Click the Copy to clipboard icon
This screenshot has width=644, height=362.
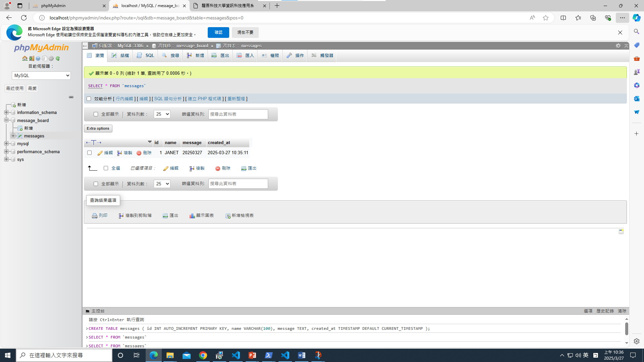coord(121,216)
